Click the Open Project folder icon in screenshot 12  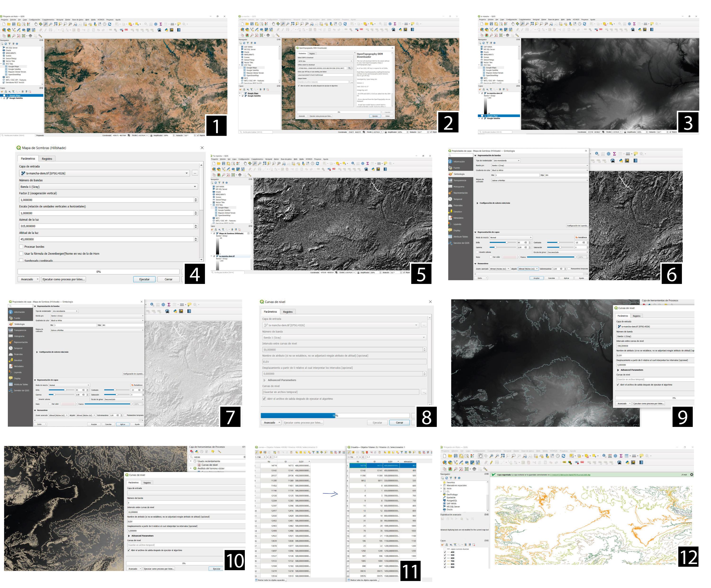pyautogui.click(x=450, y=456)
